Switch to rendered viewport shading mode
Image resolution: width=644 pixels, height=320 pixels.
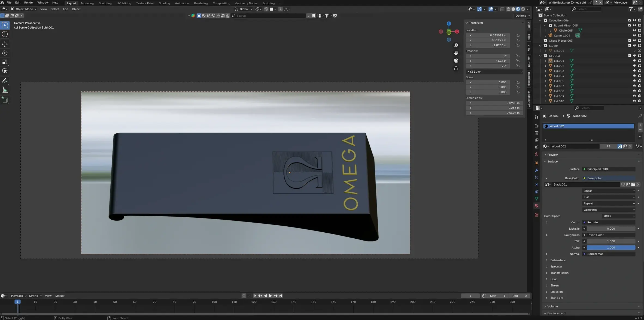coord(523,9)
